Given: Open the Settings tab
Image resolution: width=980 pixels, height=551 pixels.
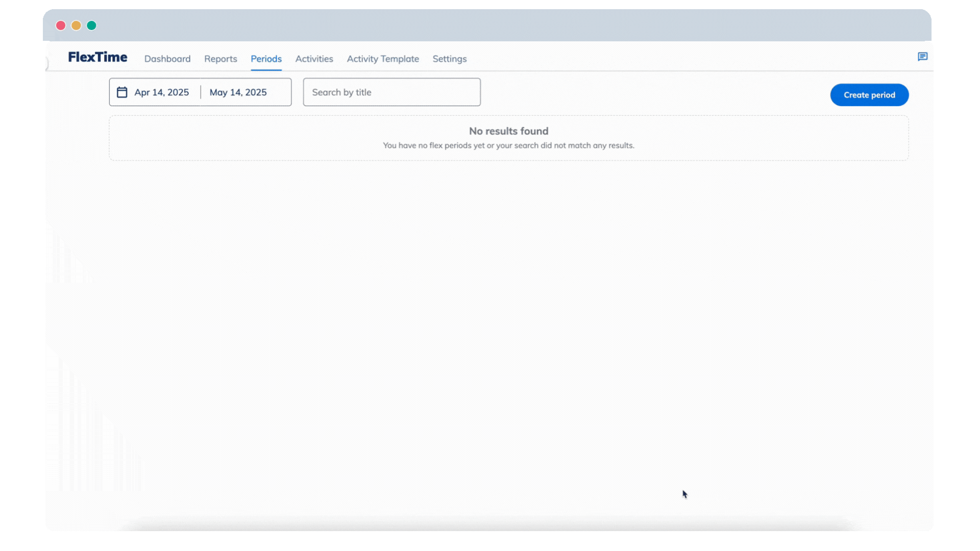Looking at the screenshot, I should click(x=449, y=59).
